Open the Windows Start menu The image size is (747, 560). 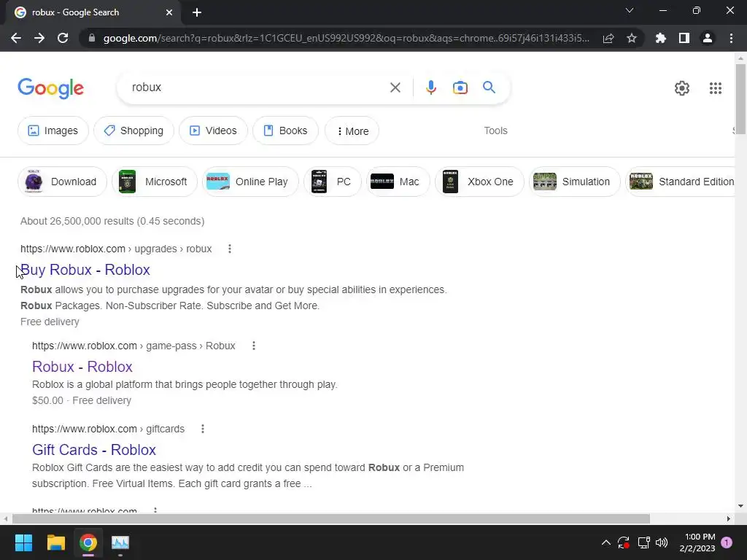coord(23,542)
